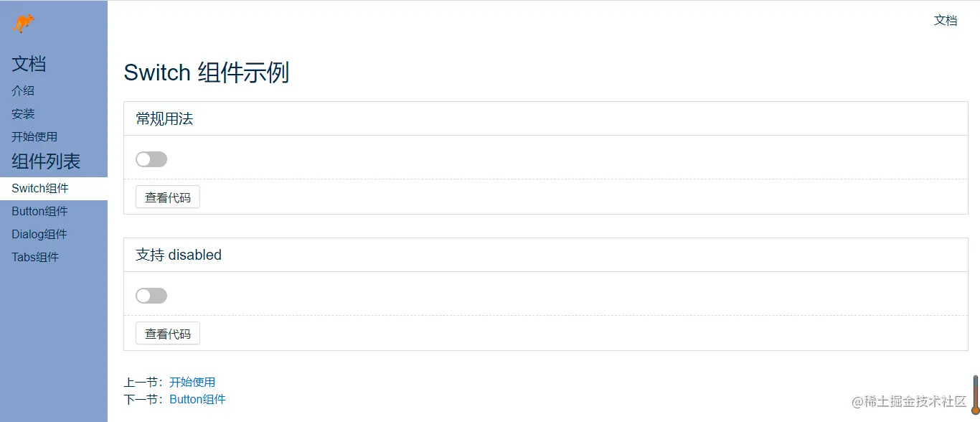Click 查看代码 button in disabled section
Image resolution: width=980 pixels, height=422 pixels.
click(x=168, y=334)
